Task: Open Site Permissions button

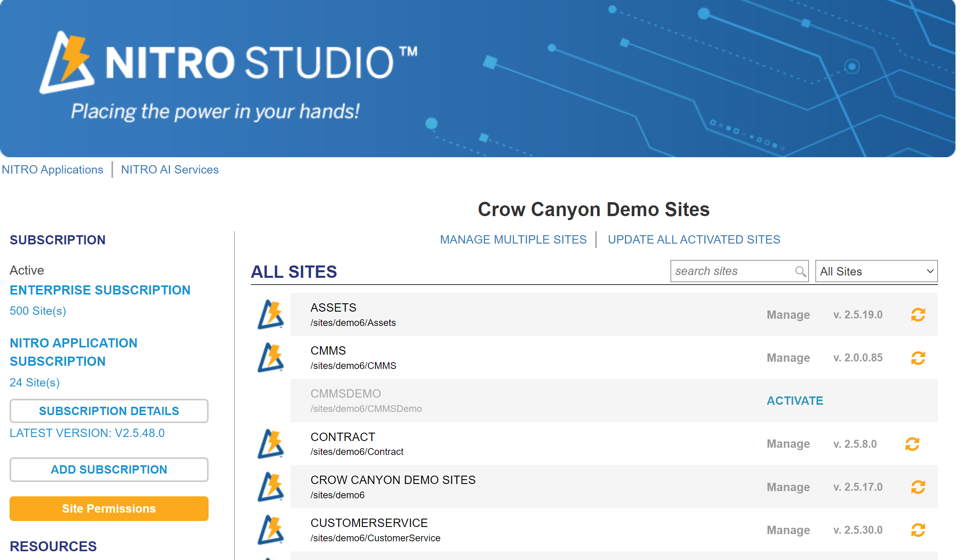Action: [x=109, y=508]
